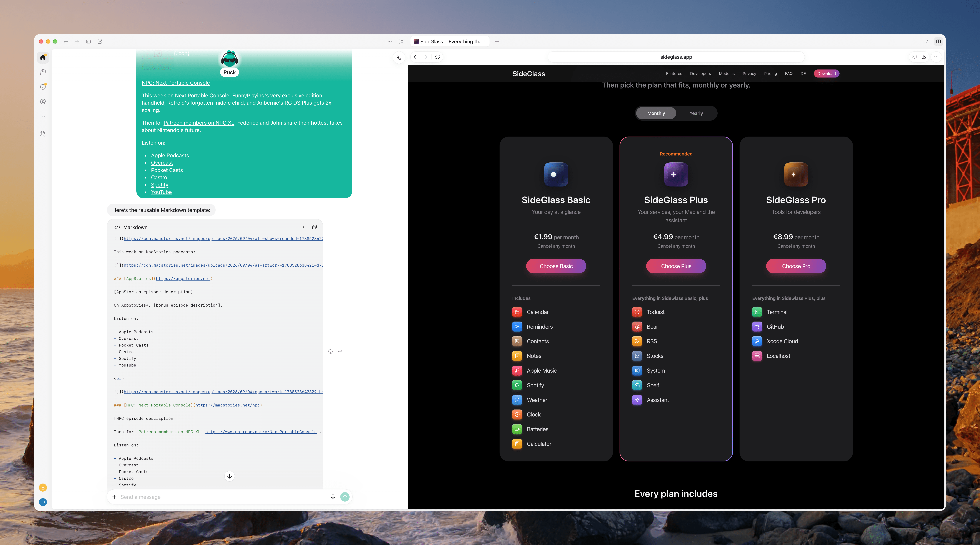980x545 pixels.
Task: Open the browser pane's three-dot menu
Action: point(936,57)
